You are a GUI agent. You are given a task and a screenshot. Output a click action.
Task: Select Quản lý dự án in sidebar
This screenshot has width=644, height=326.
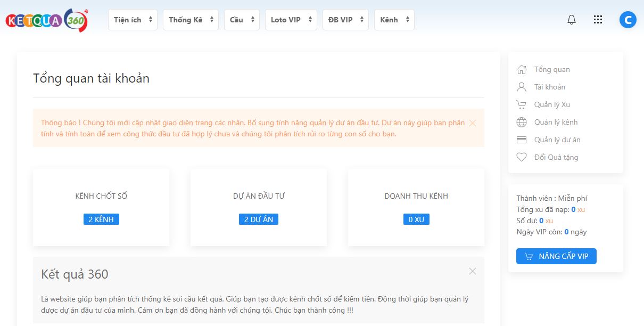coord(557,140)
